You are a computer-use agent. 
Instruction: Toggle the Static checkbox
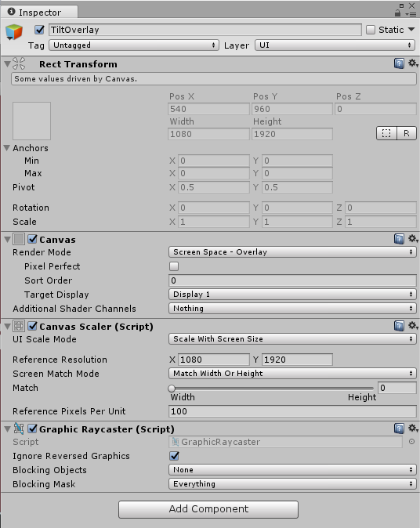click(371, 30)
